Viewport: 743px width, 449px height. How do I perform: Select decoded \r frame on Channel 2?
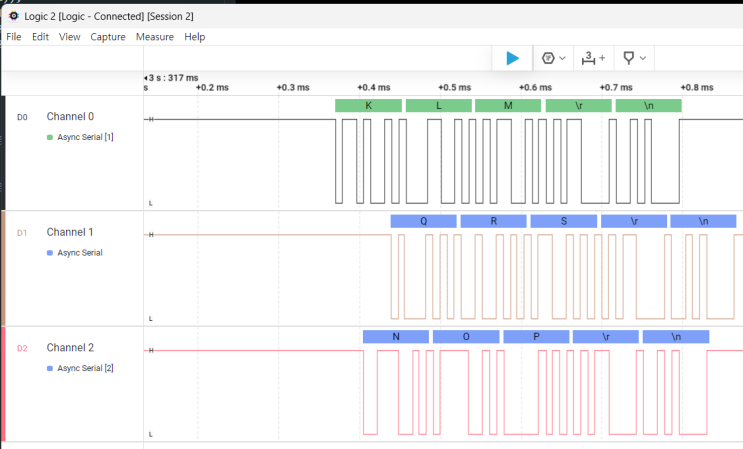pos(606,337)
